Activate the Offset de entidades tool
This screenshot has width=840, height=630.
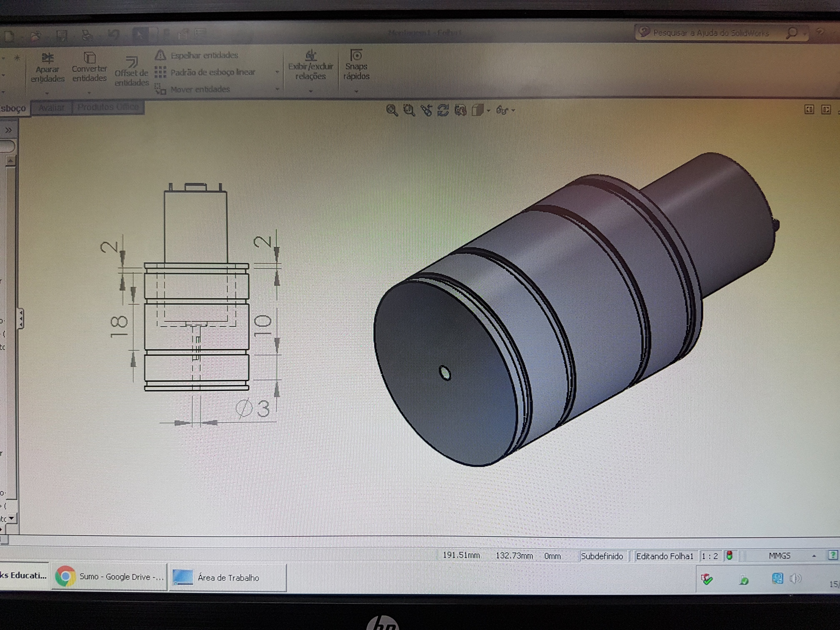pos(131,71)
